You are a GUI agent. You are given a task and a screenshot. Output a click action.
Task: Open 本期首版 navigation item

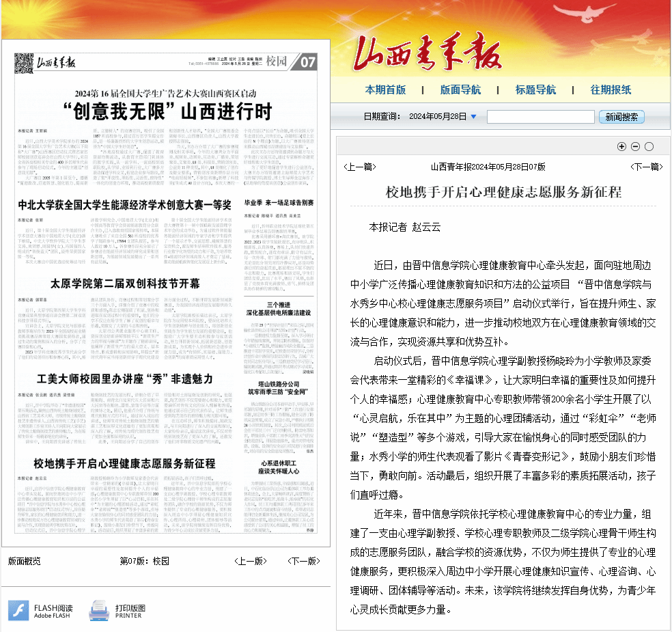[385, 90]
